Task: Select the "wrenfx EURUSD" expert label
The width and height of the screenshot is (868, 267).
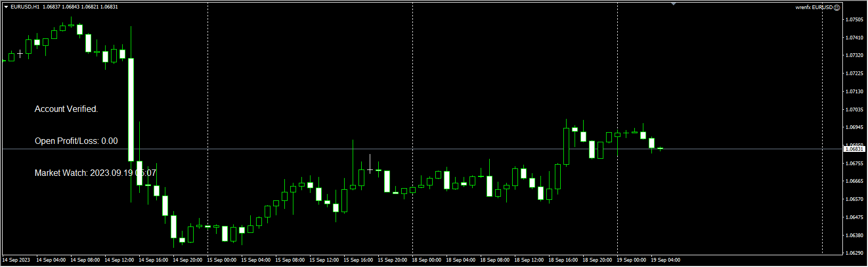Action: (814, 7)
